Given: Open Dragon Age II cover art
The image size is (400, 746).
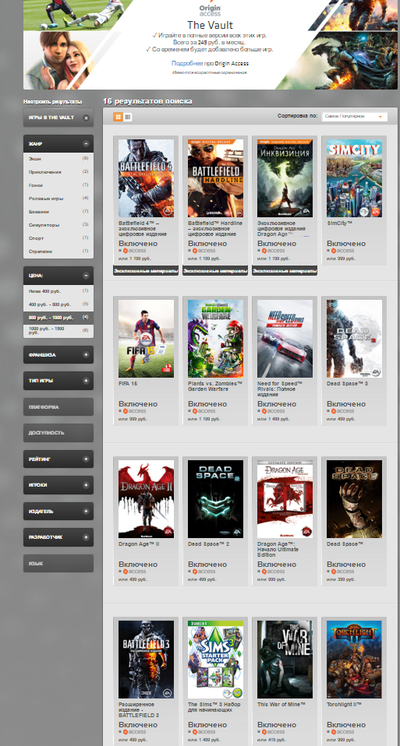Looking at the screenshot, I should coord(146,499).
